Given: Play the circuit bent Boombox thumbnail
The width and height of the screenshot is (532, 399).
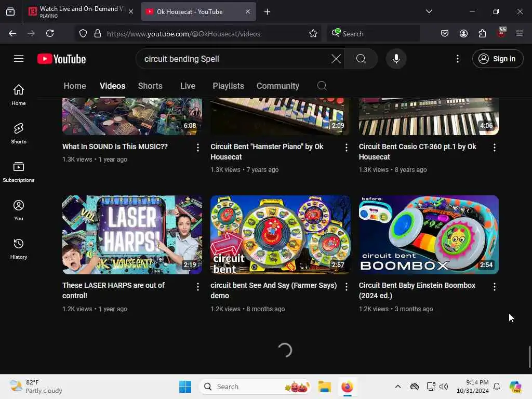Looking at the screenshot, I should (x=429, y=235).
